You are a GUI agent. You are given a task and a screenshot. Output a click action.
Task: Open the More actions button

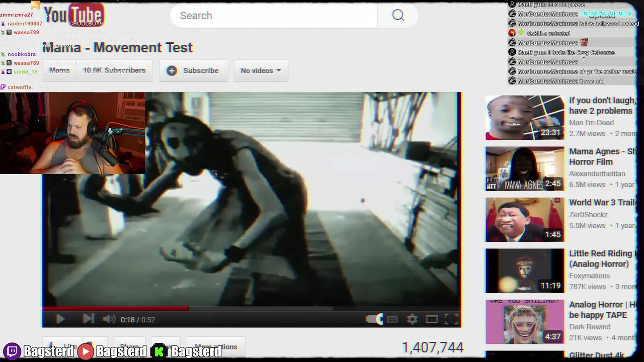pos(215,347)
